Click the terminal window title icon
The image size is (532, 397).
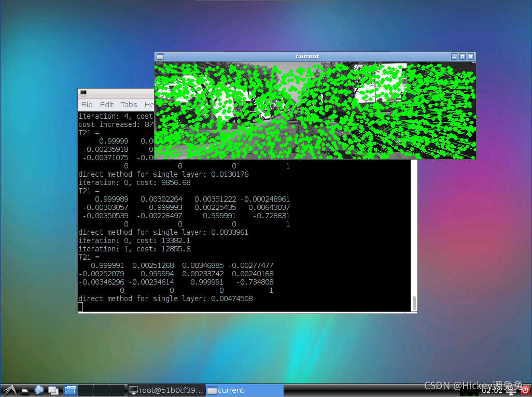(83, 93)
